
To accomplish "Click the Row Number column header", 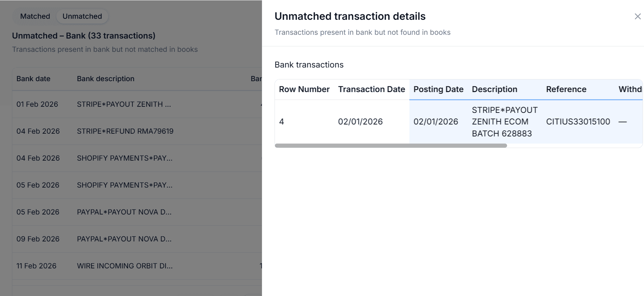I will pyautogui.click(x=304, y=89).
